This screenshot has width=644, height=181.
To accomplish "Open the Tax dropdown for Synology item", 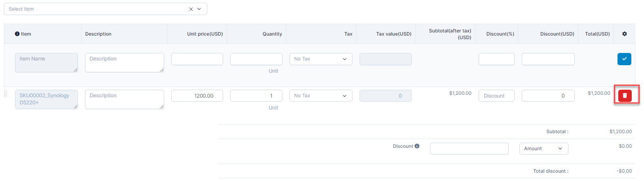I will [x=320, y=96].
